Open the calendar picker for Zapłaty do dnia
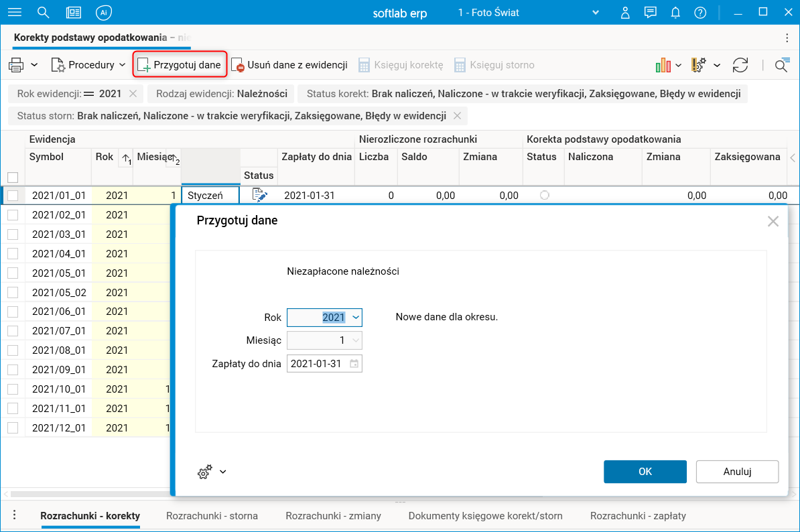Screen dimensions: 800x532 [354, 364]
